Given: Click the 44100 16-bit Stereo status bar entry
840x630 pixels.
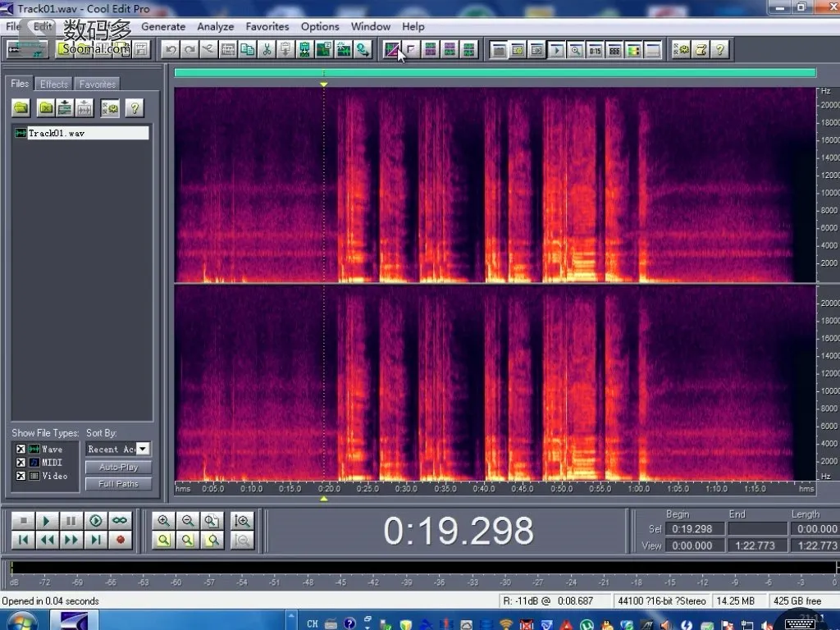Looking at the screenshot, I should [662, 601].
